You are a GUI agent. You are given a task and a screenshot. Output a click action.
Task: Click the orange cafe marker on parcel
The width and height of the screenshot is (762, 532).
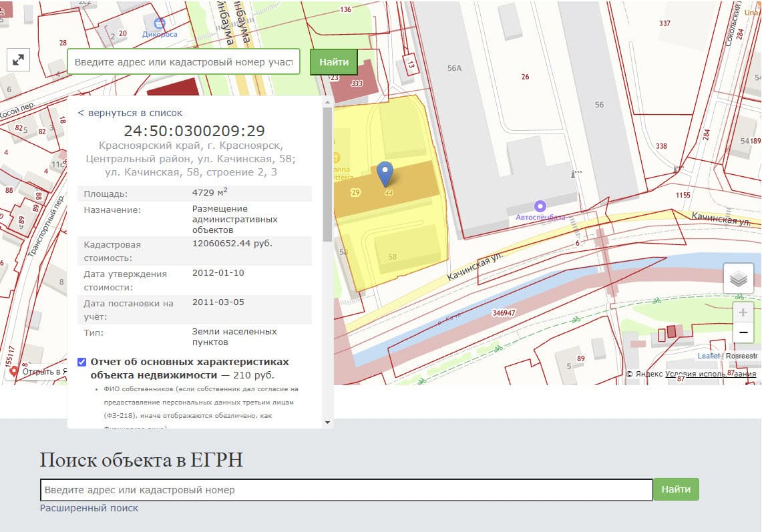(336, 158)
